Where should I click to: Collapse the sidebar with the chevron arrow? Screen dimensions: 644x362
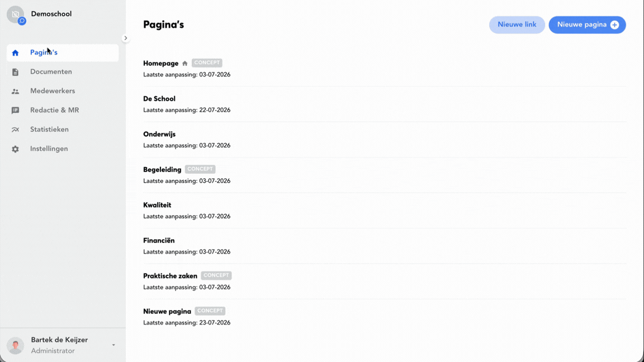pyautogui.click(x=126, y=38)
